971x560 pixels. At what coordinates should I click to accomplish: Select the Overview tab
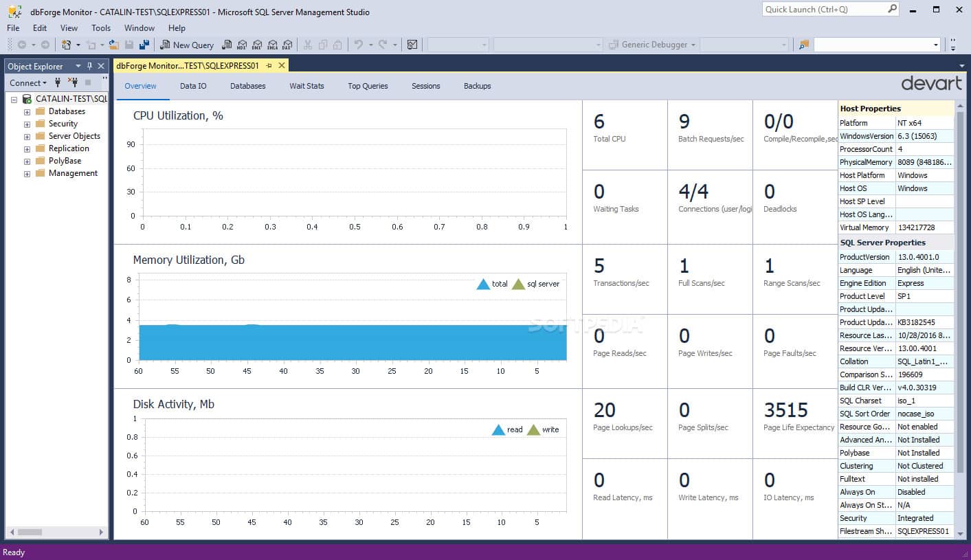140,86
